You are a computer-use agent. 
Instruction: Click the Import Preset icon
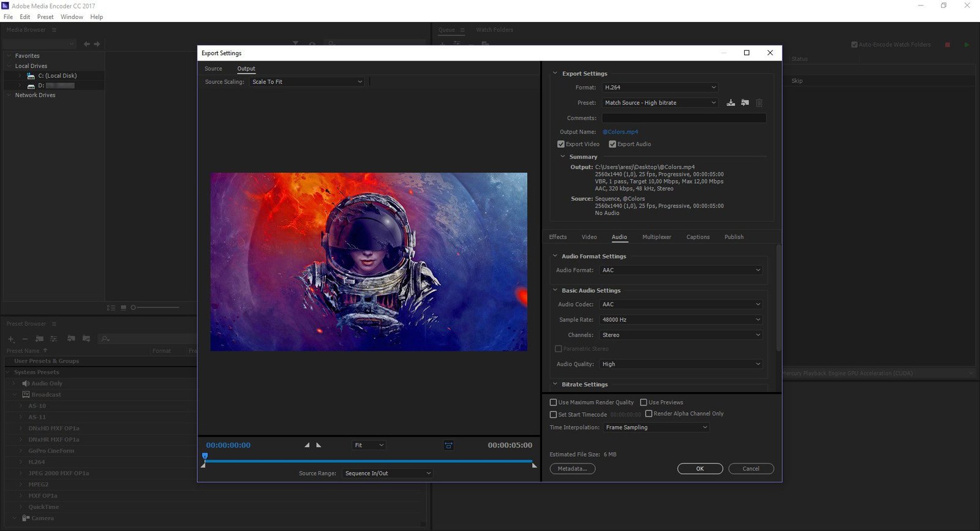[745, 103]
